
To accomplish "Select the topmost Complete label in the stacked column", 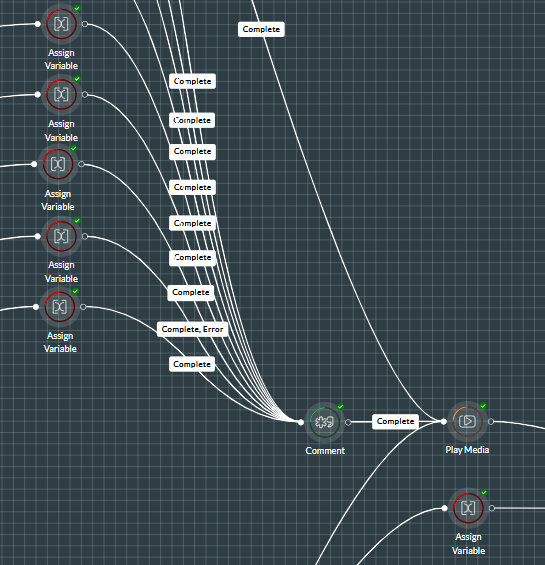I will click(192, 81).
